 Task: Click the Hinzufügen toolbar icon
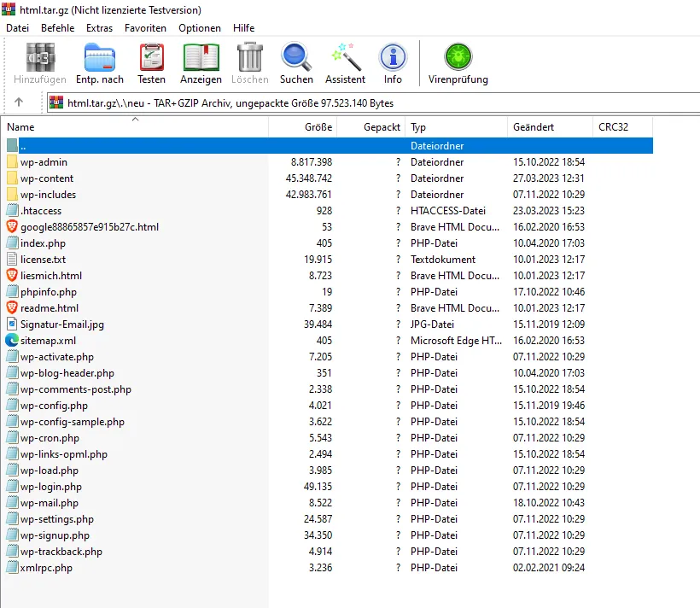click(40, 57)
